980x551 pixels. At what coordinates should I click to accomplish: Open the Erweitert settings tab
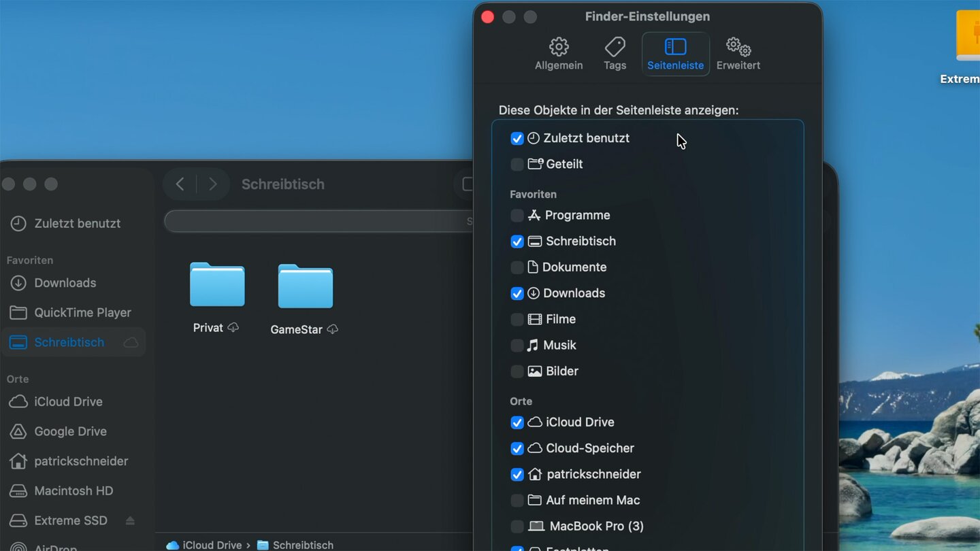(x=738, y=54)
